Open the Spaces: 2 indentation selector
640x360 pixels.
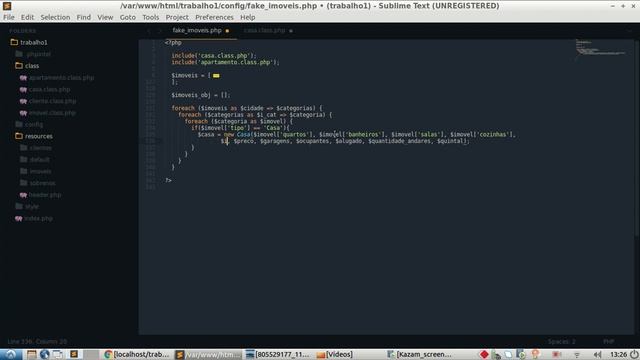(562, 341)
